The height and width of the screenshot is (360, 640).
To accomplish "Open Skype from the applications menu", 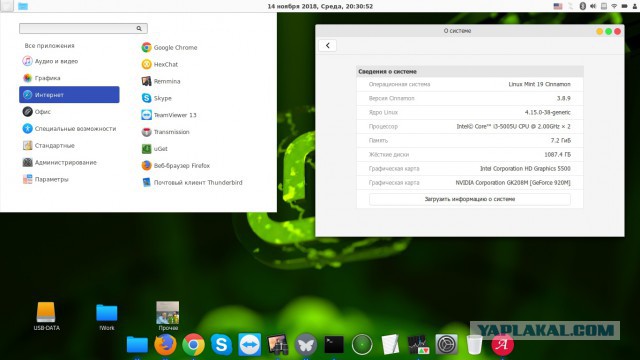I will pyautogui.click(x=156, y=98).
